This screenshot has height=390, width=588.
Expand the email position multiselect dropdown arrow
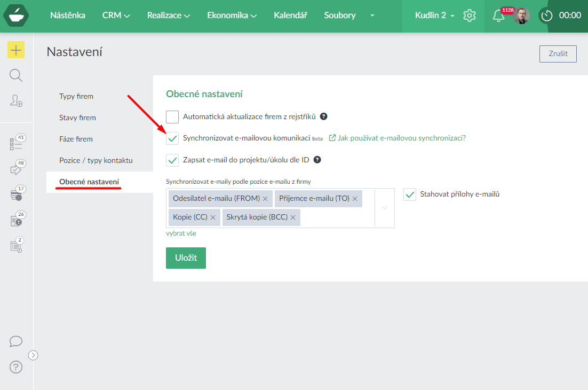tap(384, 208)
